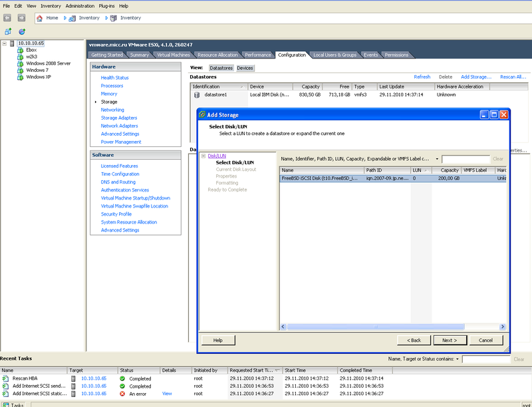Click the Home icon in address bar

pyautogui.click(x=40, y=18)
